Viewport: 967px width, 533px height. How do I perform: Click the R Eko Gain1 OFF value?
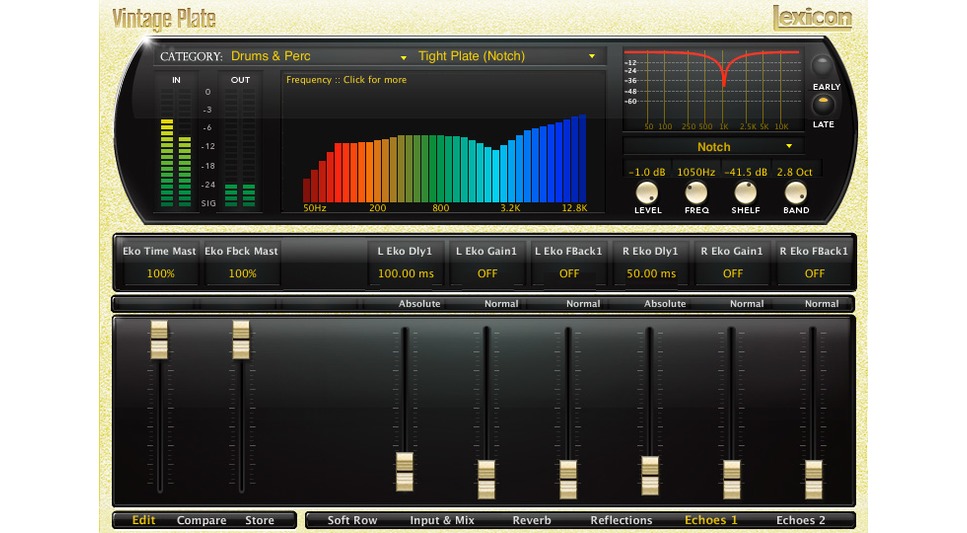coord(733,273)
